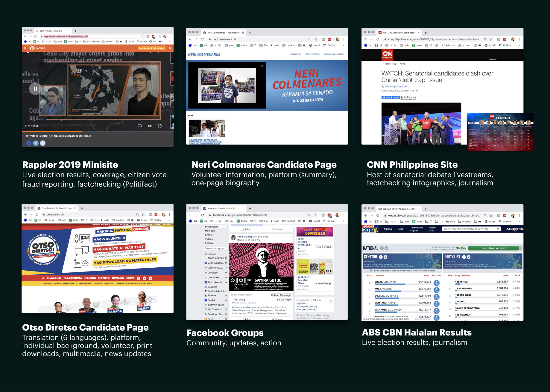550x392 pixels.
Task: Bookmark Rappler page with star icon
Action: tap(142, 36)
